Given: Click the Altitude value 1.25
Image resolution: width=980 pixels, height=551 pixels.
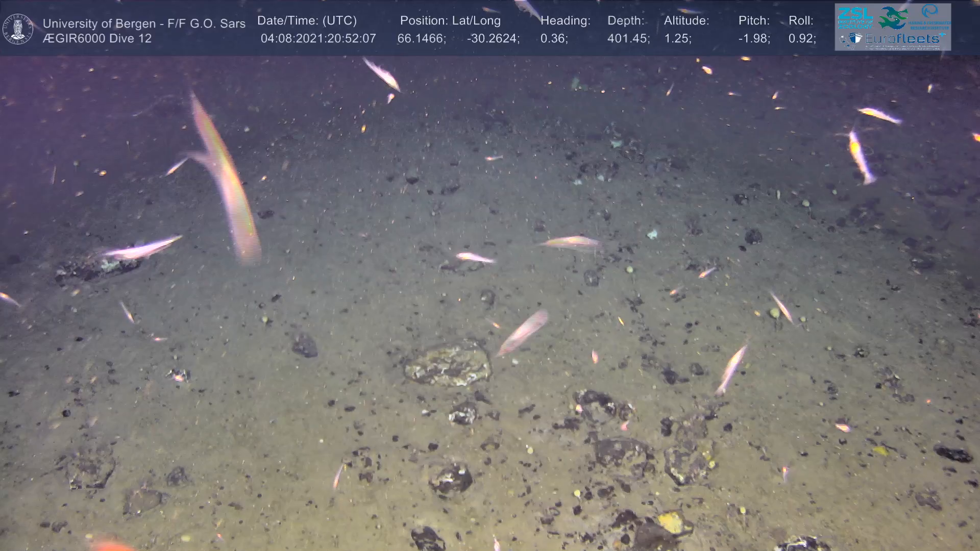Looking at the screenshot, I should (x=677, y=39).
